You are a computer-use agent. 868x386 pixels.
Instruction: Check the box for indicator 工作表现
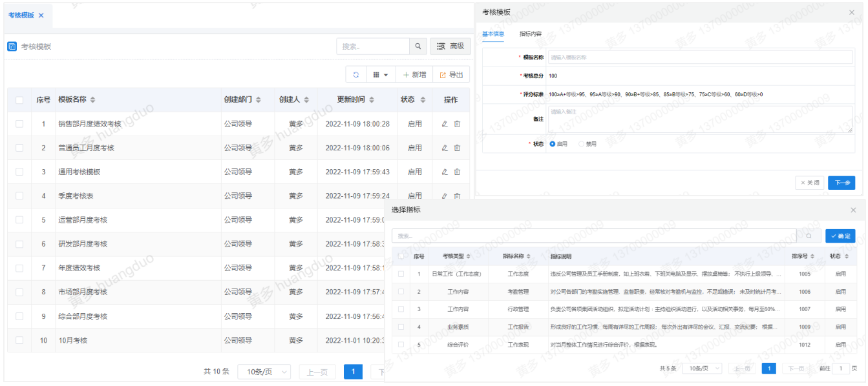[x=401, y=345]
